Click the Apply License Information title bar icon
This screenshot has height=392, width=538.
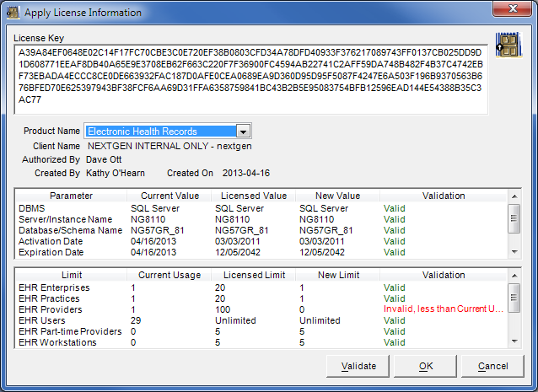point(13,13)
